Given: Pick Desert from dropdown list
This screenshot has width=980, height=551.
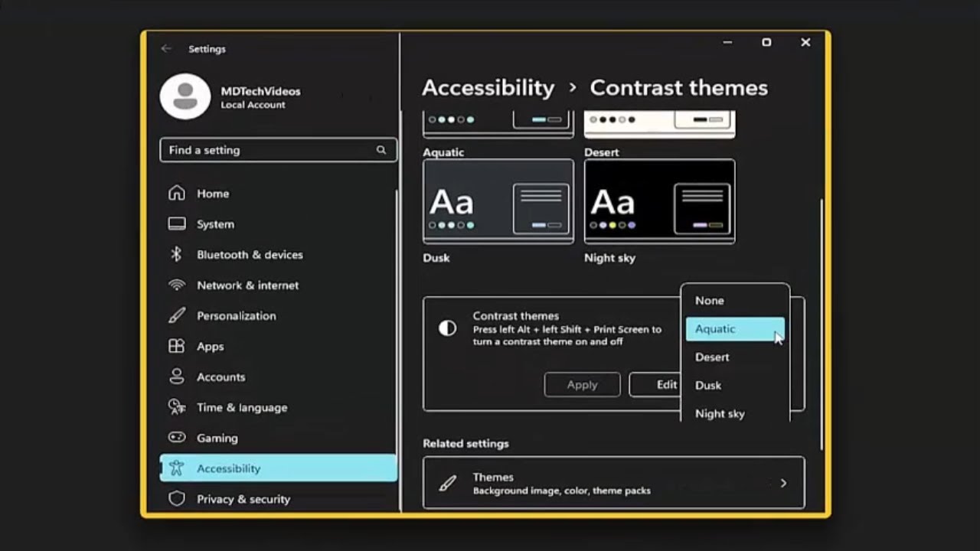Looking at the screenshot, I should point(735,357).
